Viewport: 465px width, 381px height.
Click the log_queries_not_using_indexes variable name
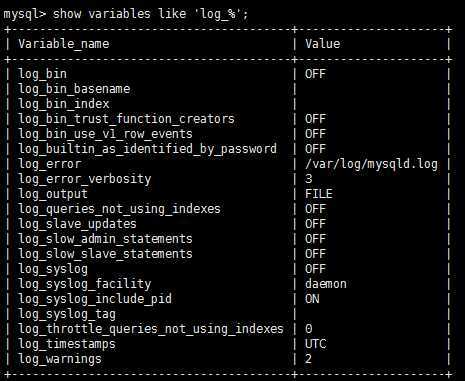click(119, 209)
